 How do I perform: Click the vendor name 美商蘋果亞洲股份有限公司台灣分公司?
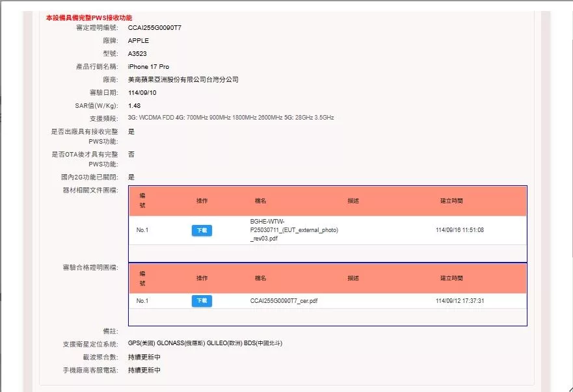click(183, 79)
